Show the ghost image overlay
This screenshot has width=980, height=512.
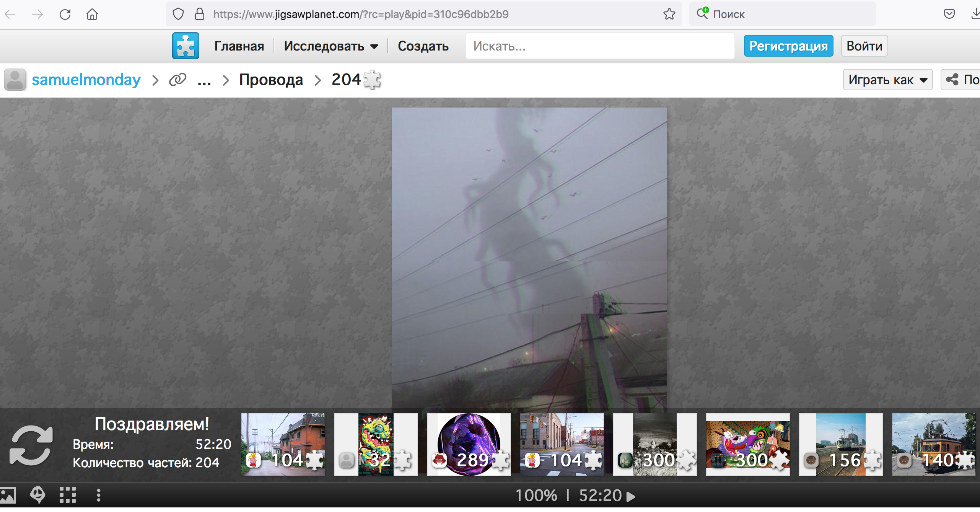[37, 495]
